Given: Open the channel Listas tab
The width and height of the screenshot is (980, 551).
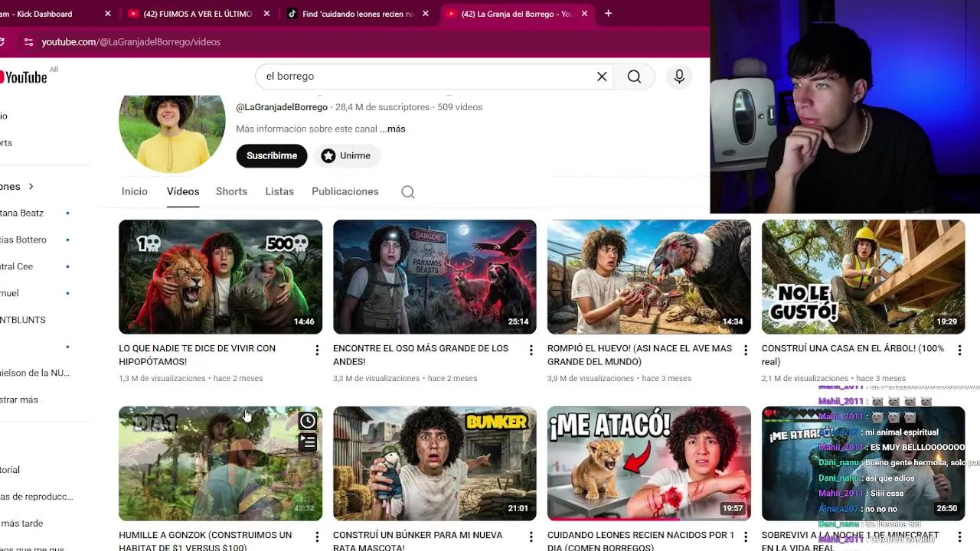Looking at the screenshot, I should pyautogui.click(x=279, y=191).
